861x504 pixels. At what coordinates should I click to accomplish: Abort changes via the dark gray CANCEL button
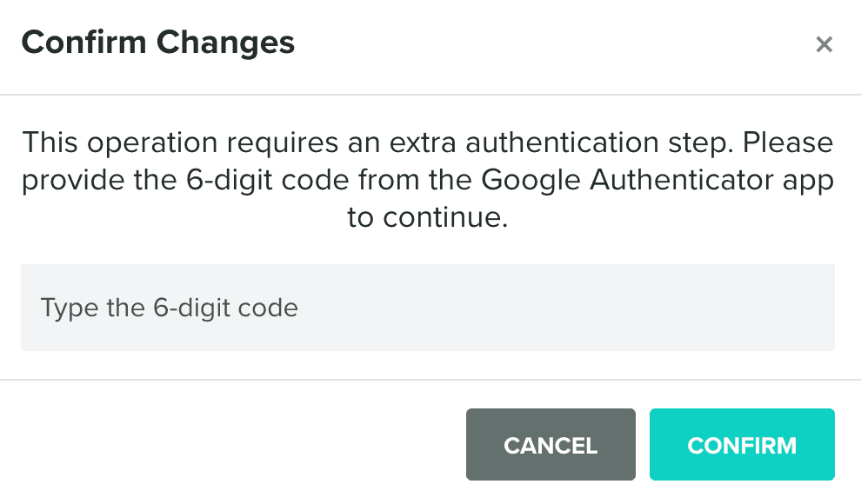pyautogui.click(x=551, y=445)
